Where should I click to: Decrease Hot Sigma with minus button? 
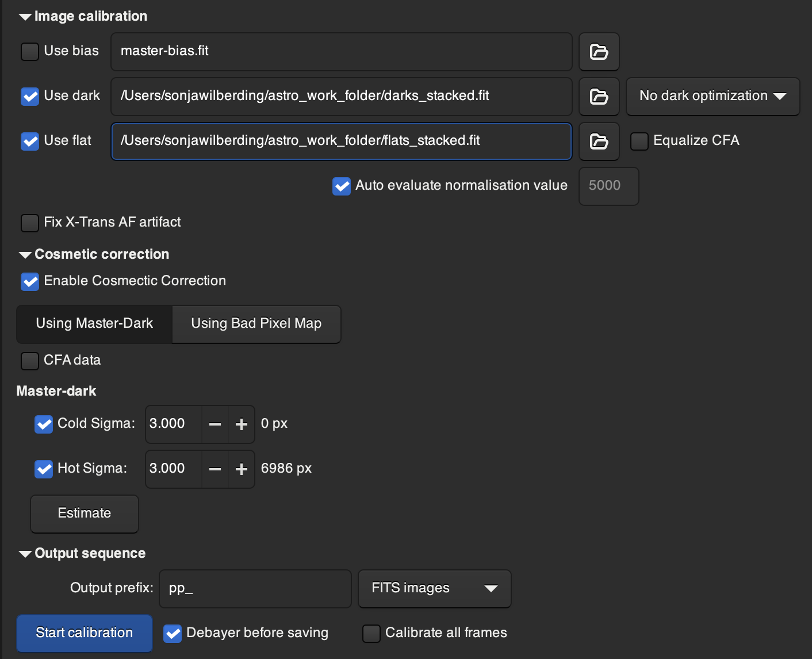(215, 469)
